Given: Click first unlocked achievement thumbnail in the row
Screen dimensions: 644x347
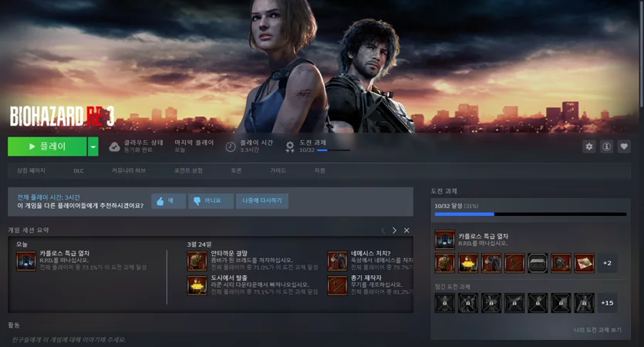Looking at the screenshot, I should pyautogui.click(x=445, y=263).
